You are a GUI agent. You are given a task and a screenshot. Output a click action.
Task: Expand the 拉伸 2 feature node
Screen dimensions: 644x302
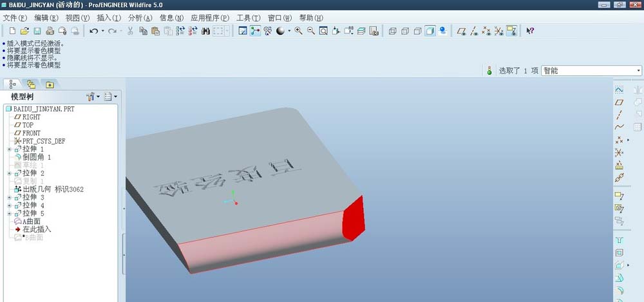(10, 173)
